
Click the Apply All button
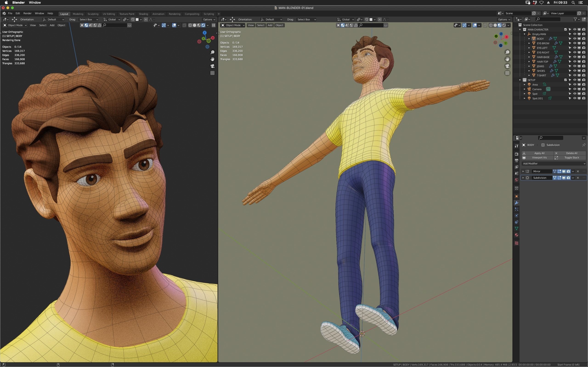[x=539, y=153]
